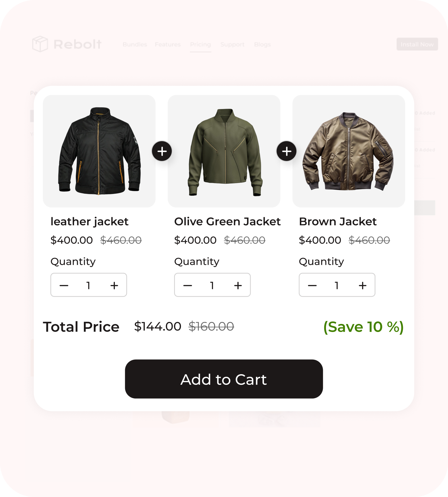Go to the Features page
Viewport: 448px width, 497px height.
click(168, 44)
